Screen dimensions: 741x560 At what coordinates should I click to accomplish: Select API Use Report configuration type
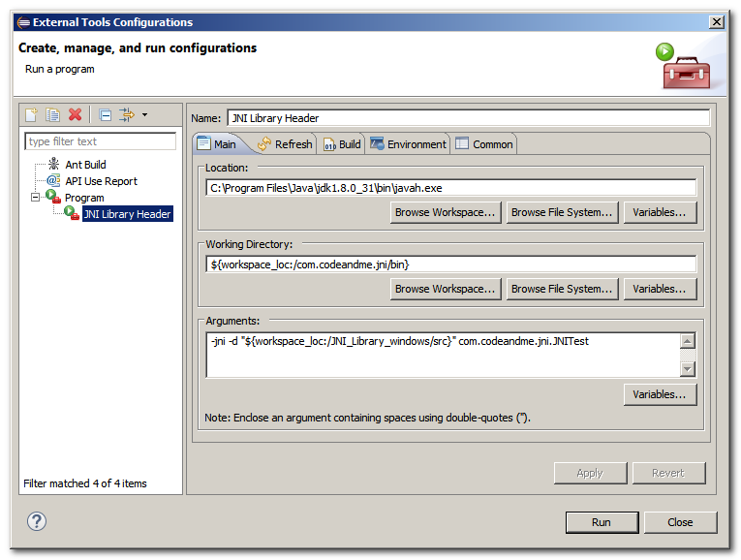click(x=101, y=181)
